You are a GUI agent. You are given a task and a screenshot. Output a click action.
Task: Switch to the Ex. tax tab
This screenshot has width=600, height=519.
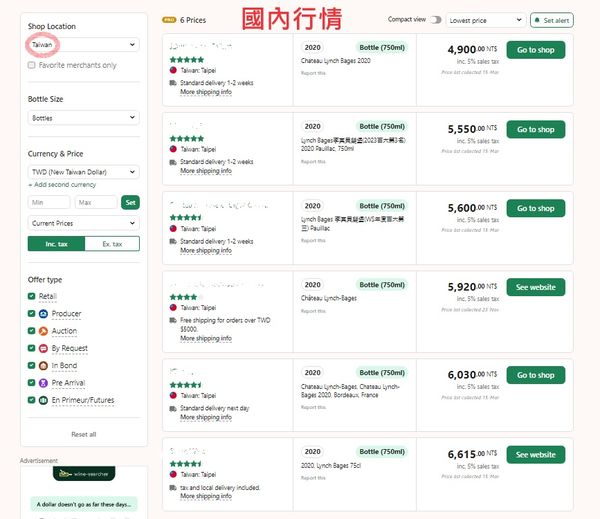112,244
